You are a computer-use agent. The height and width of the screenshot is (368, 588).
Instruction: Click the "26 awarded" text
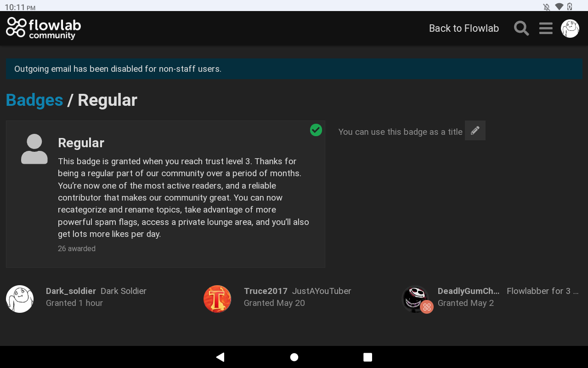(77, 248)
